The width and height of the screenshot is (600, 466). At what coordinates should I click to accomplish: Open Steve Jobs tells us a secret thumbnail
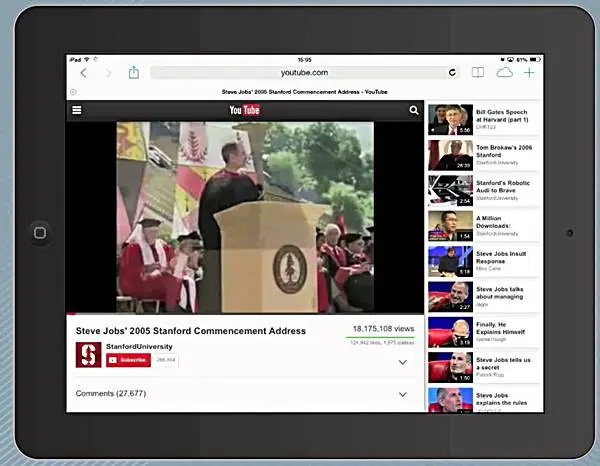click(x=450, y=368)
